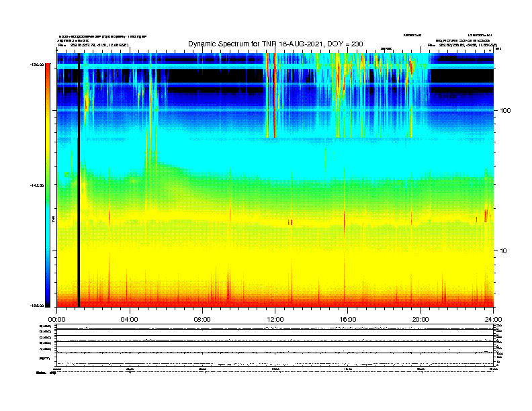The image size is (532, 411).
Task: Click the 10 frequency axis label
Action: (504, 251)
